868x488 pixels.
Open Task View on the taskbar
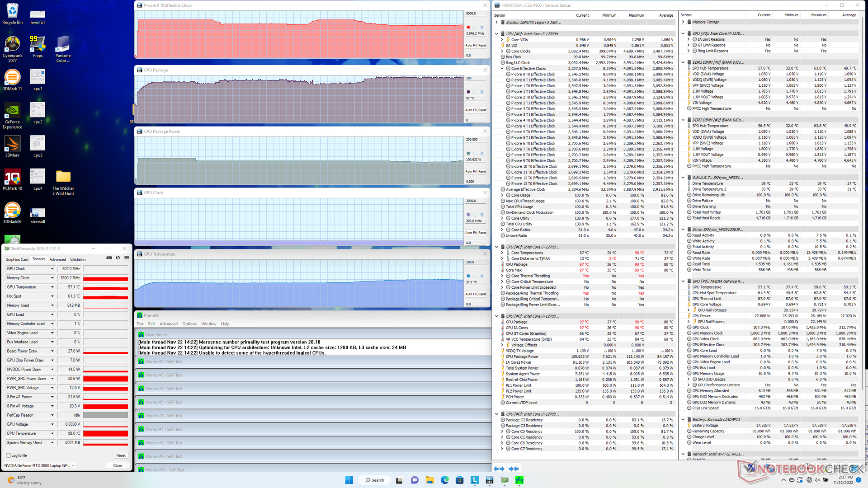(399, 480)
